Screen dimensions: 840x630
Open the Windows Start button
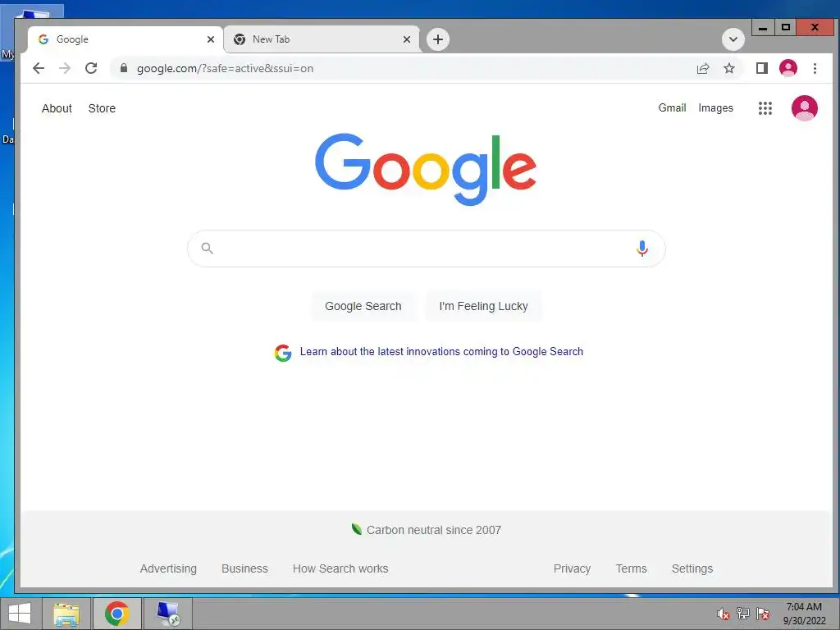pos(20,614)
